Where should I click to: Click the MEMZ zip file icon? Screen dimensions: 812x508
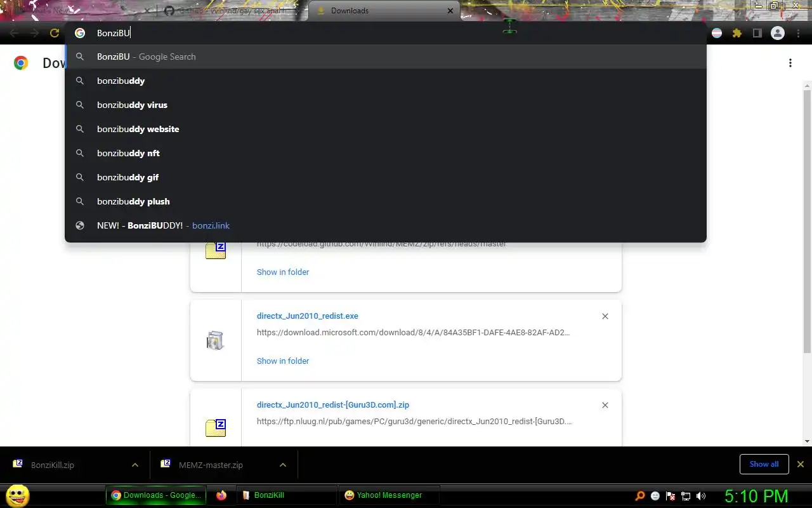coord(216,250)
